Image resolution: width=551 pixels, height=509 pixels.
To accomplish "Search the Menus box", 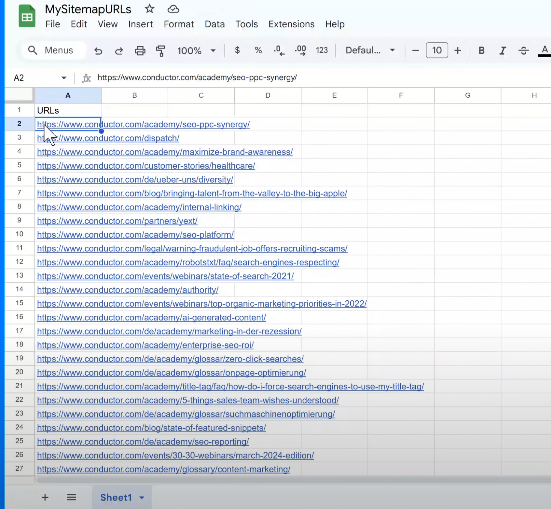I will click(53, 50).
